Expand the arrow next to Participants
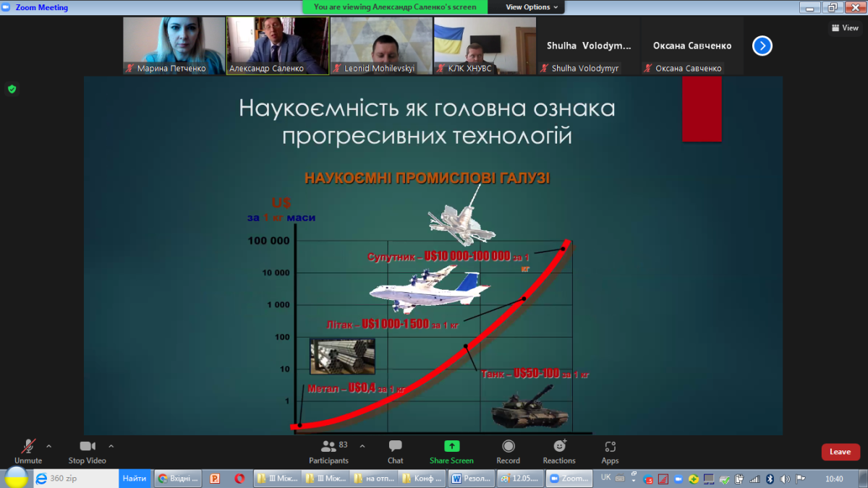 [362, 446]
